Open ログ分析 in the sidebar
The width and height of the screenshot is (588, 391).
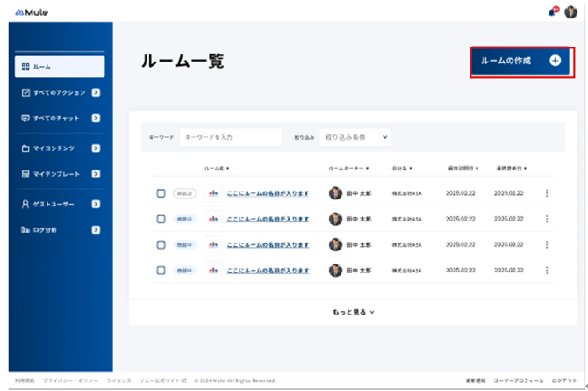(60, 230)
